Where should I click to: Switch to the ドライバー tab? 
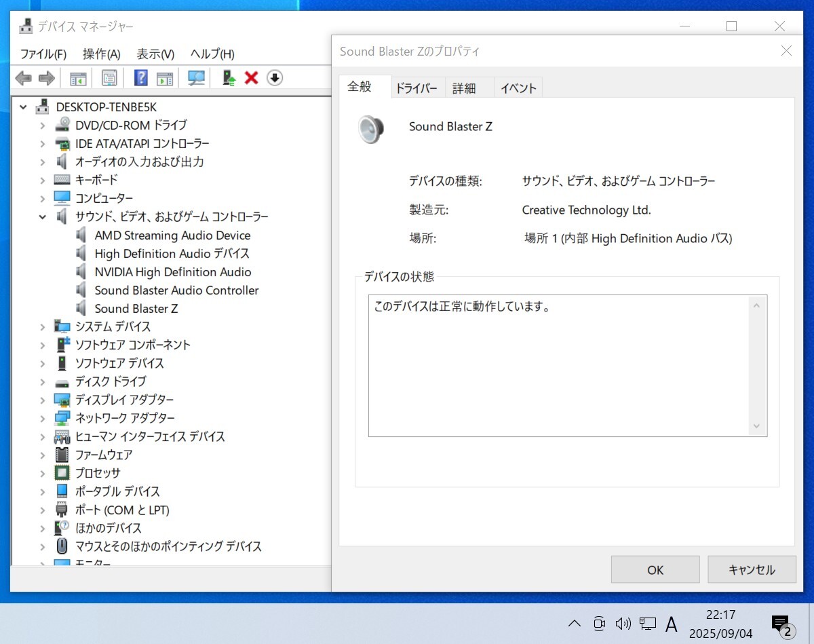416,88
